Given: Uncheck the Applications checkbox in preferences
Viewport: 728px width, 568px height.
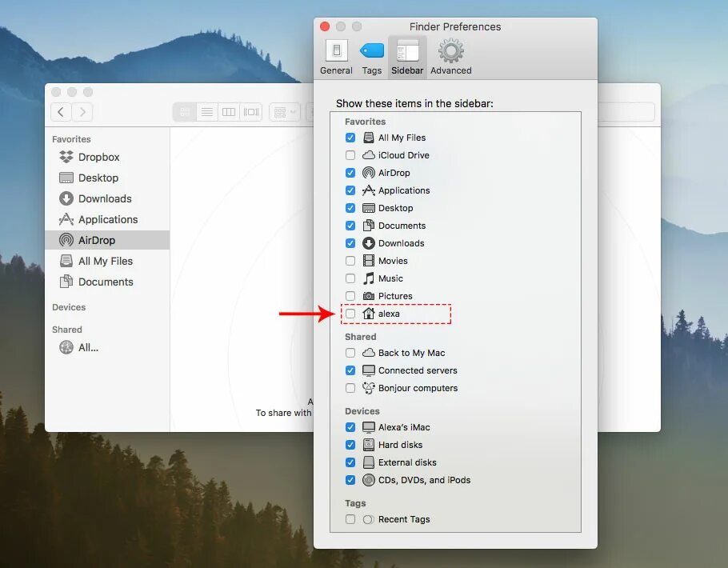Looking at the screenshot, I should (x=350, y=190).
